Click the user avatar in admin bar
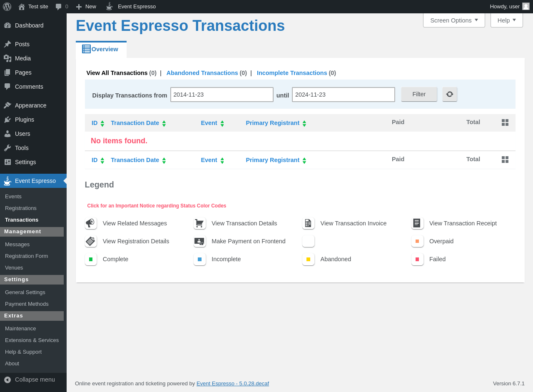Image resolution: width=533 pixels, height=392 pixels. coord(526,6)
